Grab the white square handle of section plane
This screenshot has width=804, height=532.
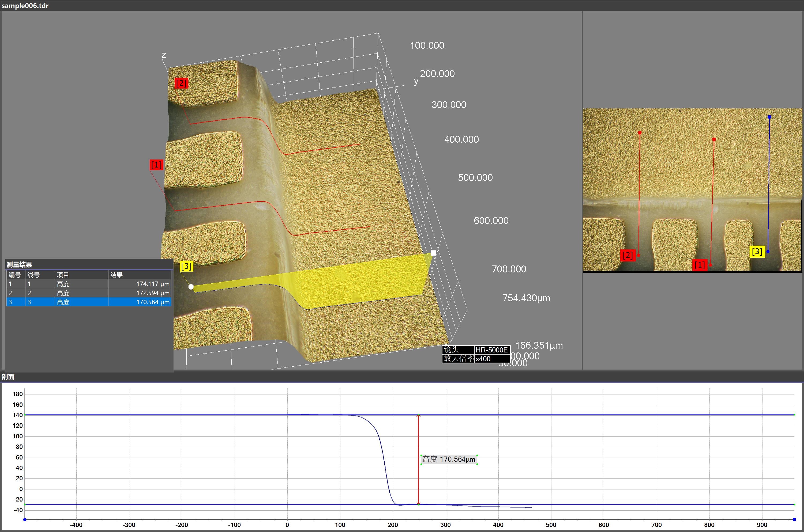click(433, 253)
